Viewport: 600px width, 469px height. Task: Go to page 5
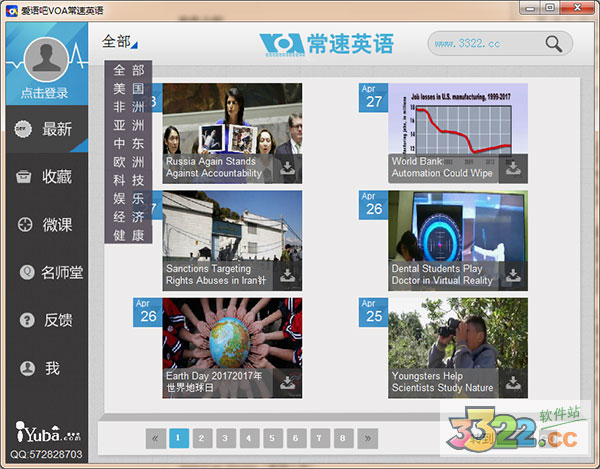tap(272, 438)
